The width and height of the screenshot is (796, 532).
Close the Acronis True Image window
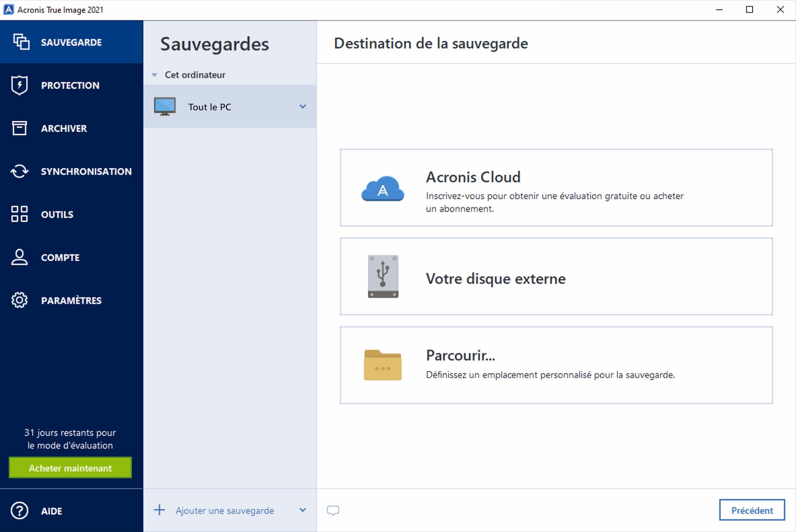(780, 9)
